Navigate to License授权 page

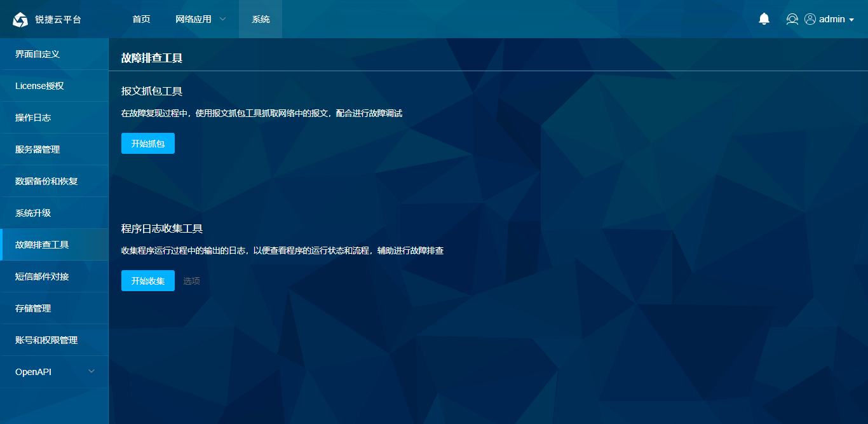[x=39, y=86]
